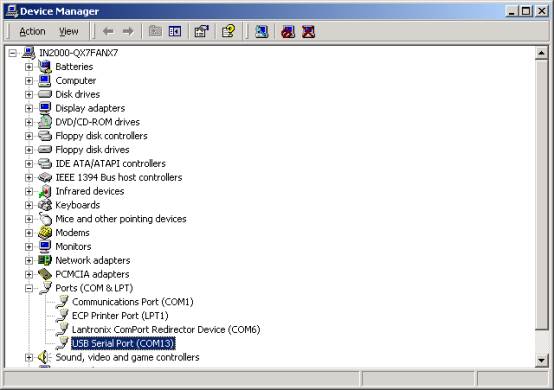554x390 pixels.
Task: Click the Batteries icon
Action: pos(45,66)
